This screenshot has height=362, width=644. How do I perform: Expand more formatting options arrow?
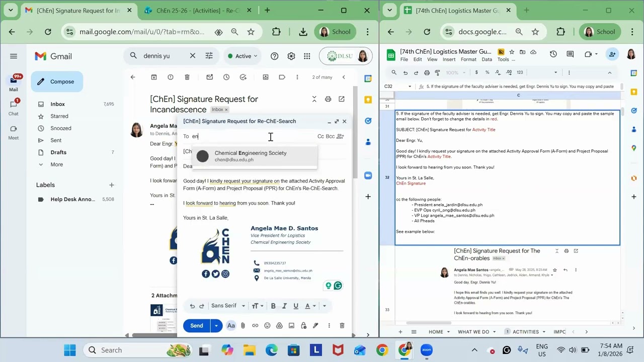(325, 306)
